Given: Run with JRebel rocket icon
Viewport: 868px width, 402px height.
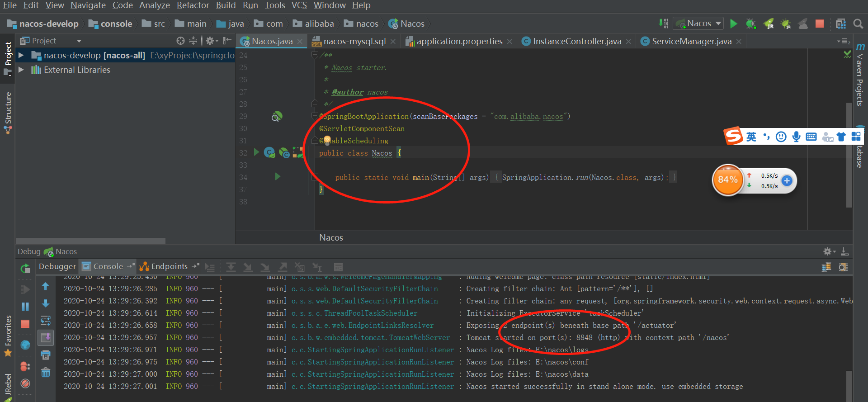Looking at the screenshot, I should pos(769,24).
